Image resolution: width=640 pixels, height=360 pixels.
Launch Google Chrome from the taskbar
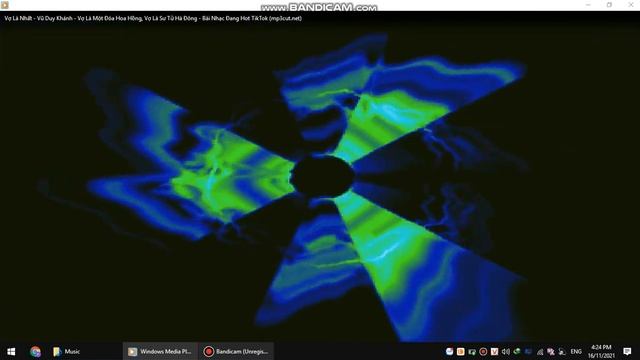click(x=36, y=351)
